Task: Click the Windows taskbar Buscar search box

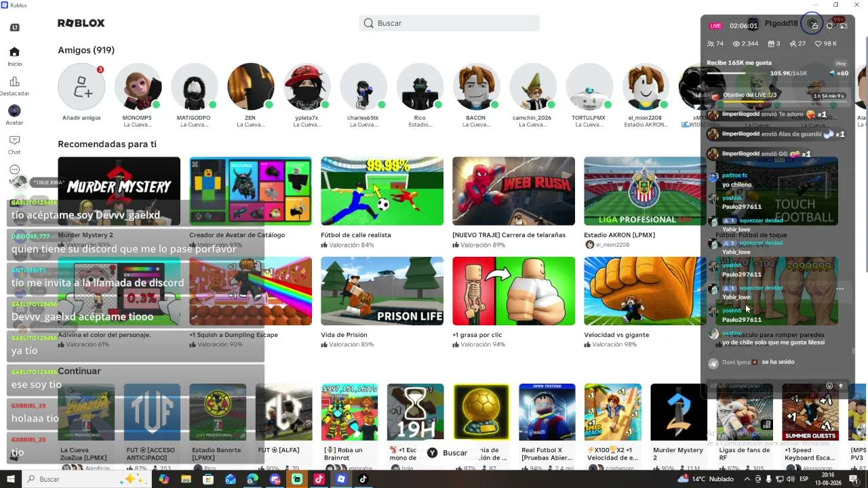Action: (x=86, y=479)
